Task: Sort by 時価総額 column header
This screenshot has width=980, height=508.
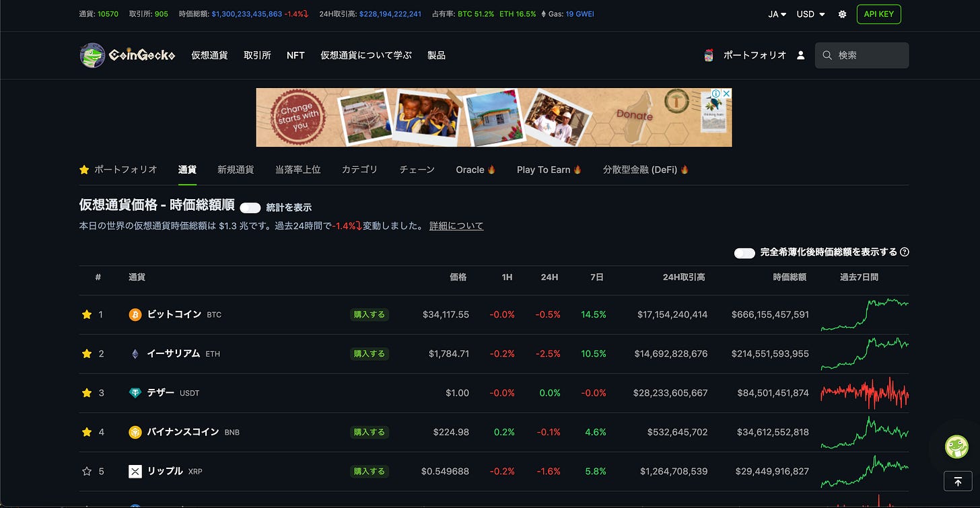Action: (790, 277)
